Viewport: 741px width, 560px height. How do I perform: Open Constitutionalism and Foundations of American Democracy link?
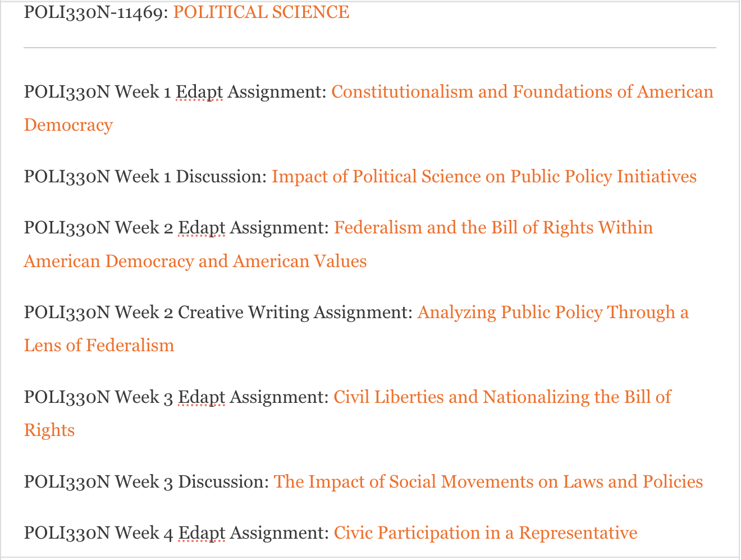coord(522,91)
